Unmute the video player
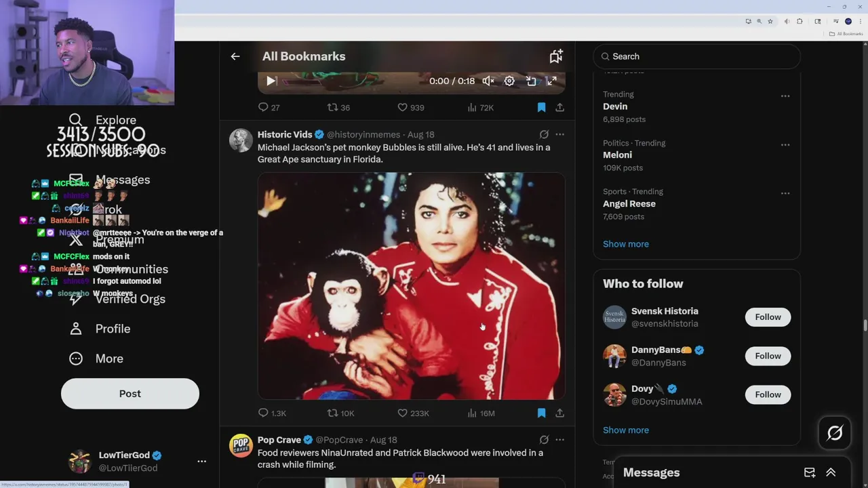The width and height of the screenshot is (868, 488). (488, 81)
